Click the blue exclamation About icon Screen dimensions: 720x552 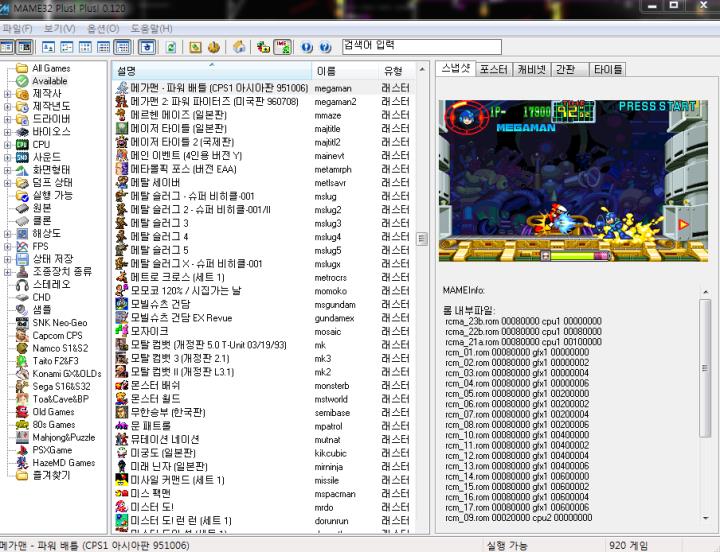pos(307,47)
